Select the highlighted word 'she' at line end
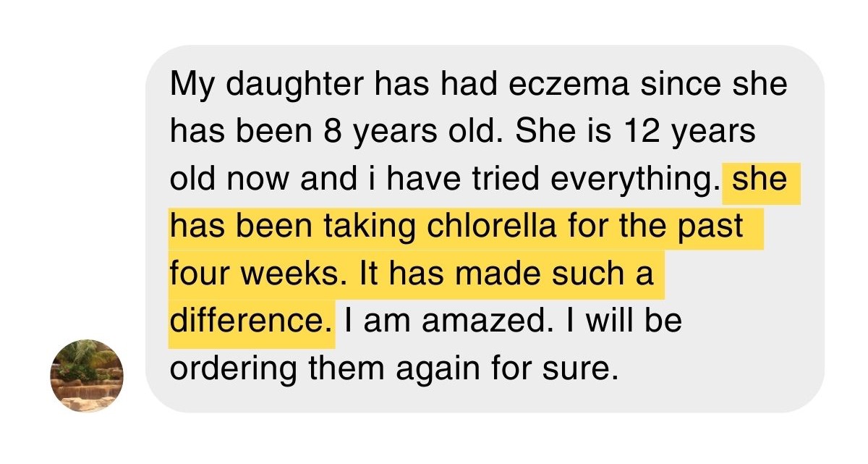Viewport: 868px width, 464px height. click(x=759, y=179)
